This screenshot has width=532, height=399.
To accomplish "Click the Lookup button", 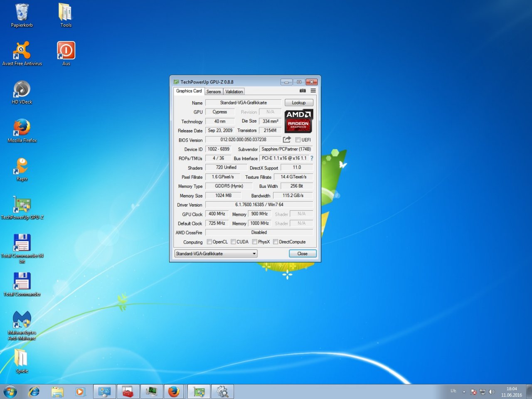I will pyautogui.click(x=299, y=103).
